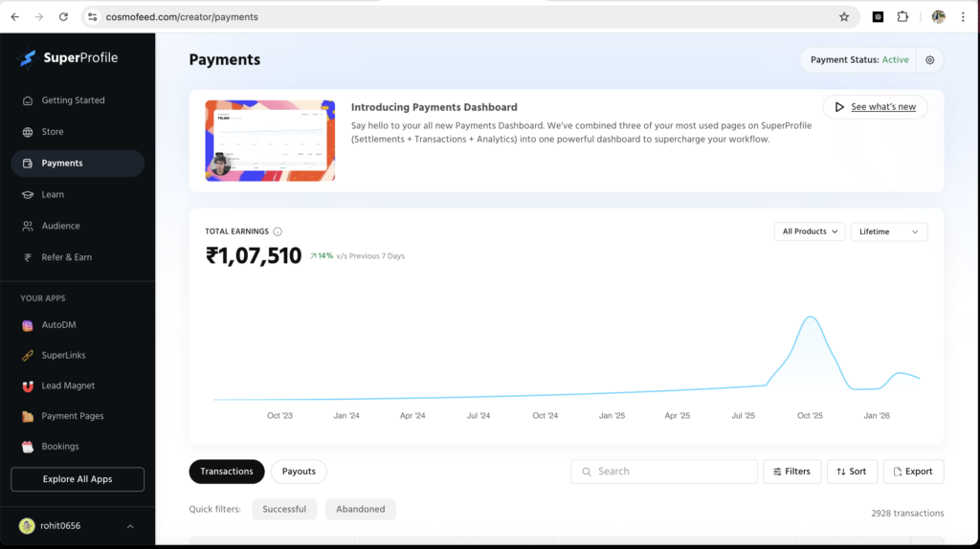980x549 pixels.
Task: Open Lead Magnet app in sidebar
Action: pos(68,386)
